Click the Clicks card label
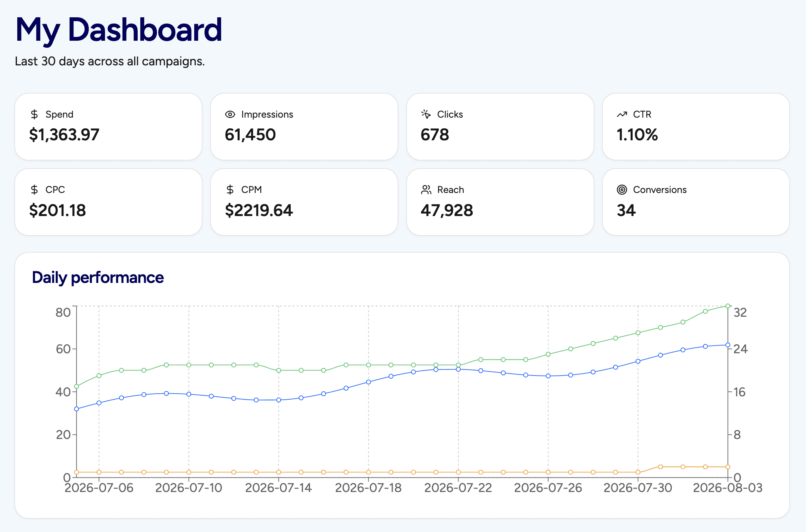 [x=450, y=115]
